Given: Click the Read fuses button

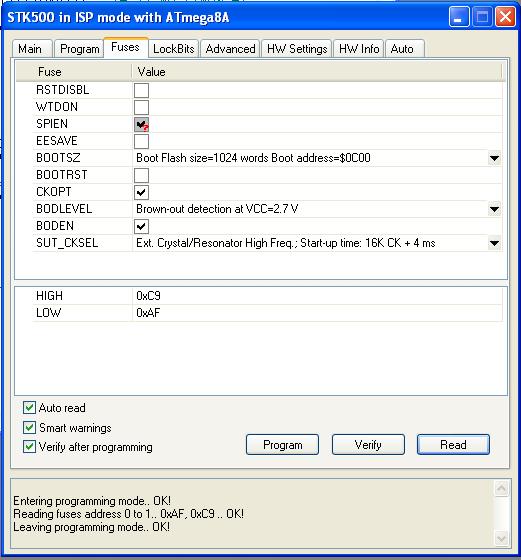Looking at the screenshot, I should [453, 445].
